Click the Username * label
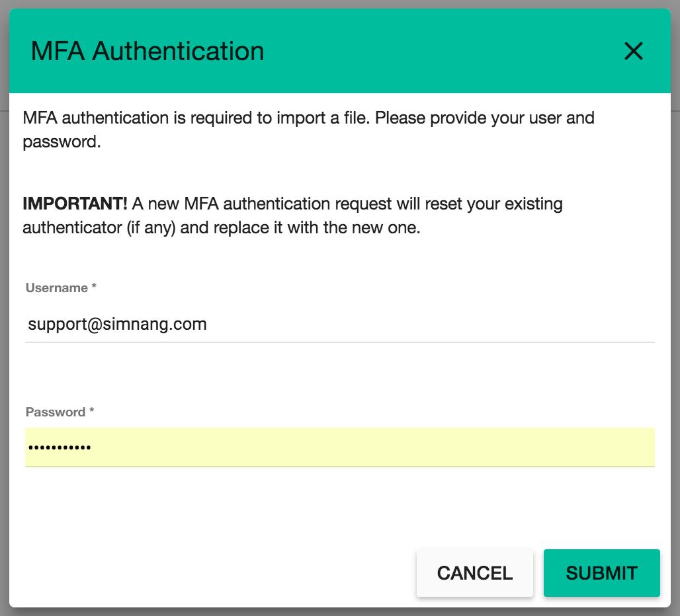The image size is (680, 616). click(x=61, y=288)
